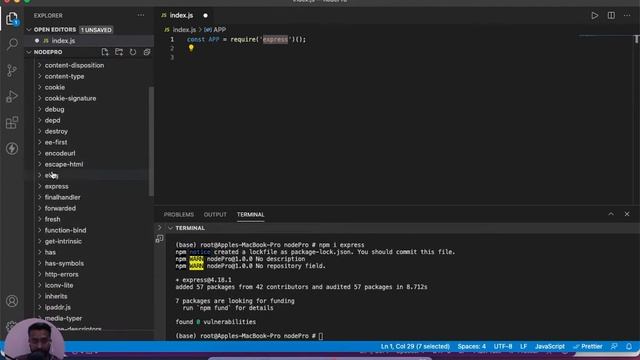
Task: Open the Source Control view
Action: (12, 71)
